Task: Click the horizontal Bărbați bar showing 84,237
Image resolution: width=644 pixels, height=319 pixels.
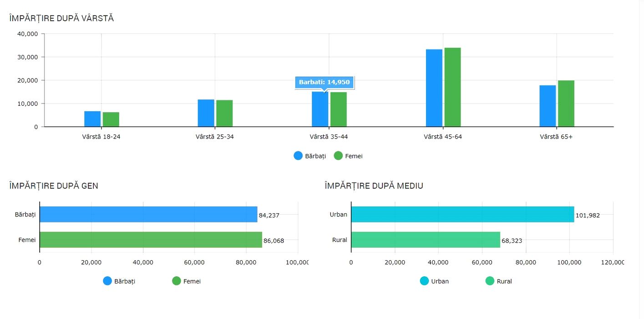Action: pyautogui.click(x=148, y=214)
